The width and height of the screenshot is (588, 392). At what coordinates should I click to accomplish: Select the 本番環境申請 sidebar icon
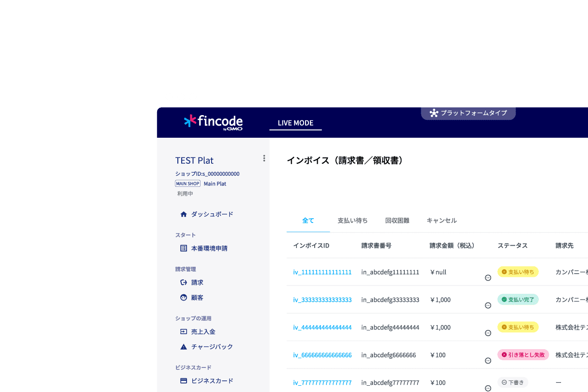point(183,248)
